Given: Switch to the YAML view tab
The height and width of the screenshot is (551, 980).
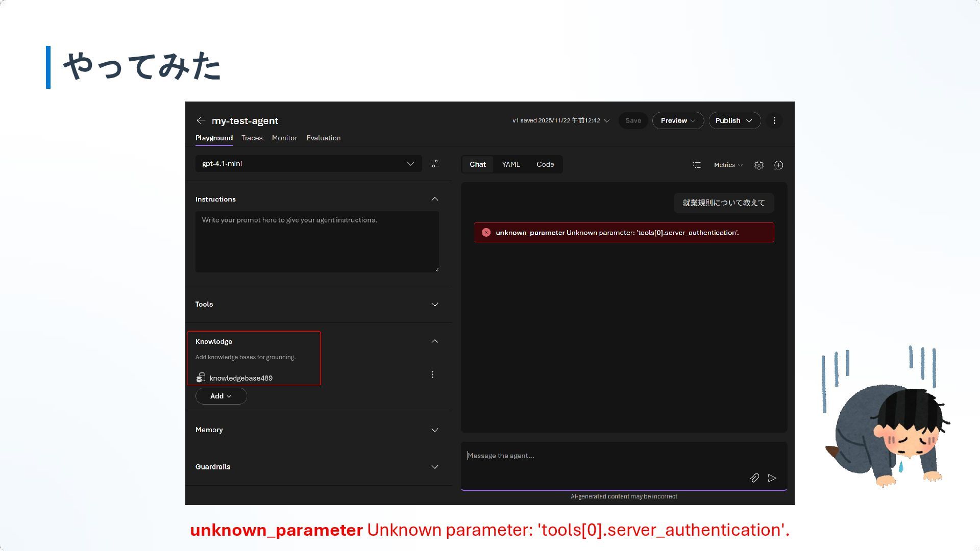Looking at the screenshot, I should point(510,164).
